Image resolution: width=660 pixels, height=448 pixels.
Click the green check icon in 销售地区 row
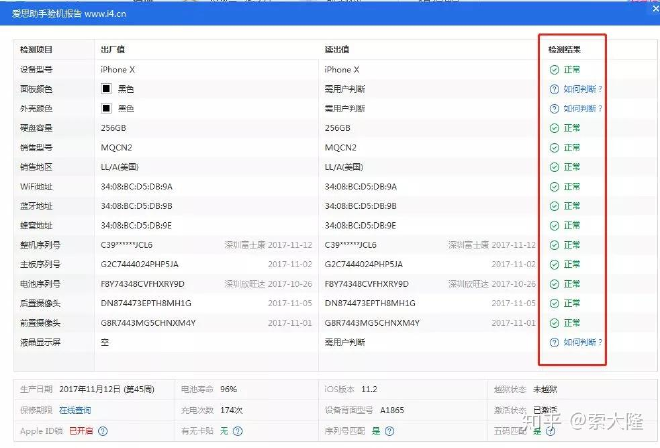tap(554, 167)
